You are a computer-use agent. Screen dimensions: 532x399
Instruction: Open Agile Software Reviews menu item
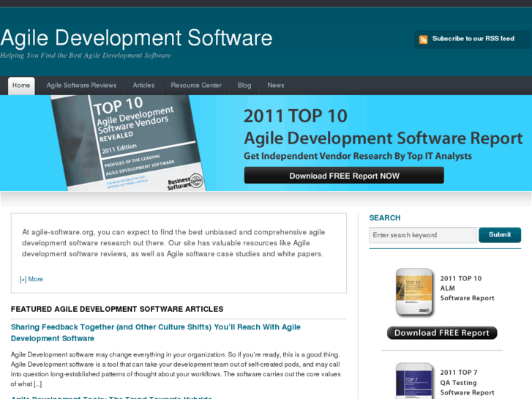pos(81,86)
